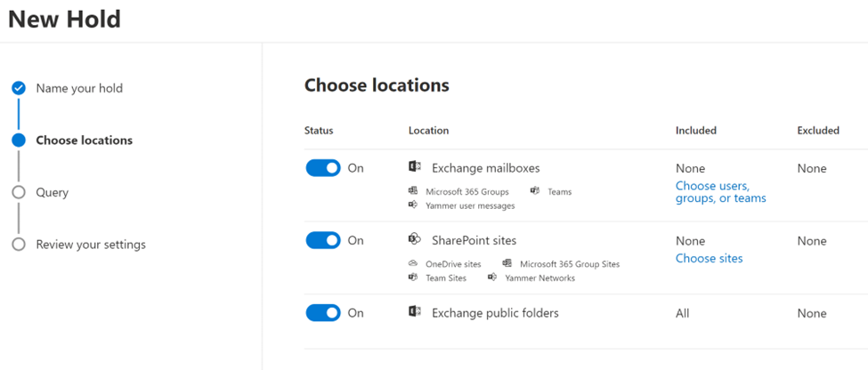Open the Query step
This screenshot has height=370, width=868.
(x=52, y=192)
